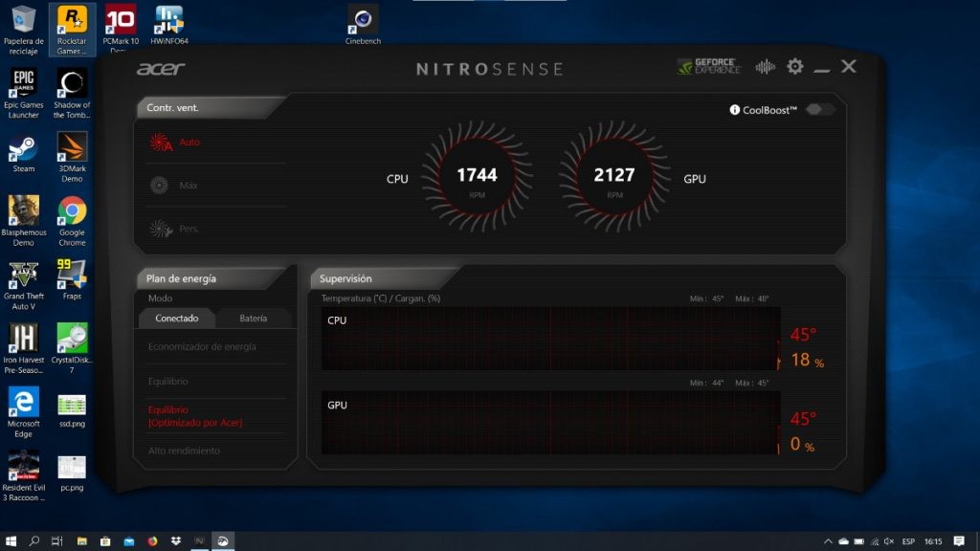980x551 pixels.
Task: Click the OneDrive cloud tray icon
Action: [x=844, y=541]
